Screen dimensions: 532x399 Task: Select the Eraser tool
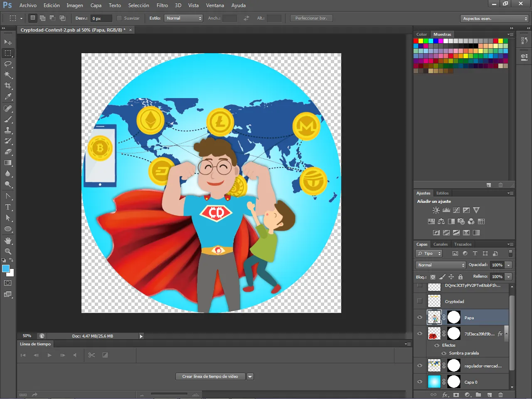click(x=8, y=152)
